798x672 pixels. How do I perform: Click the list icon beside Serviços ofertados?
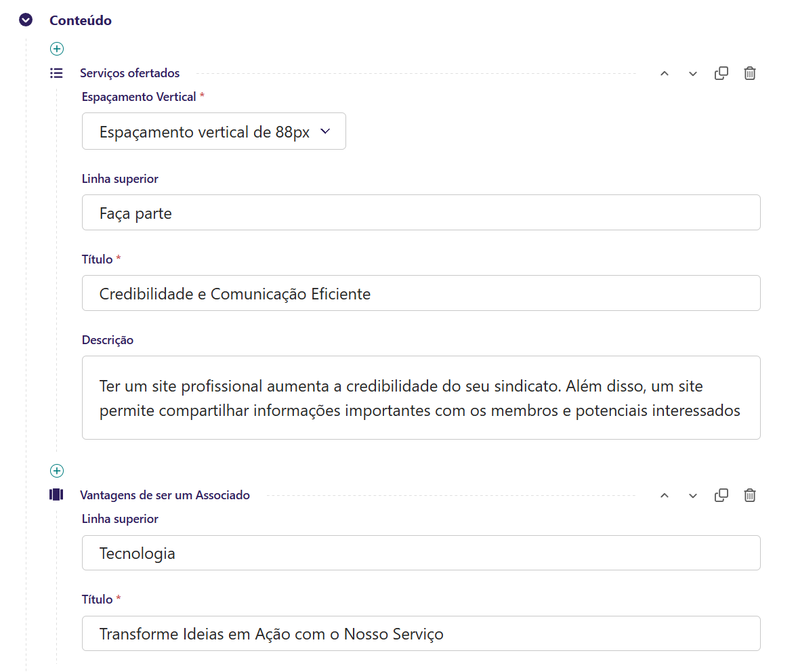pyautogui.click(x=57, y=73)
